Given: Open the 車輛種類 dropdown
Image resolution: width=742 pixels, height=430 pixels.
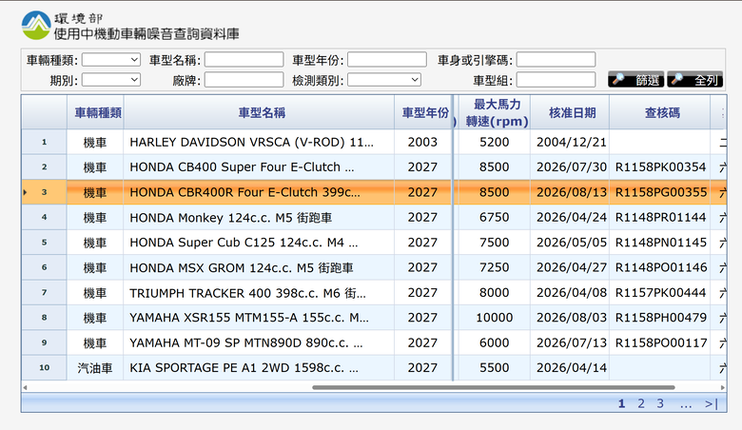Looking at the screenshot, I should (111, 60).
